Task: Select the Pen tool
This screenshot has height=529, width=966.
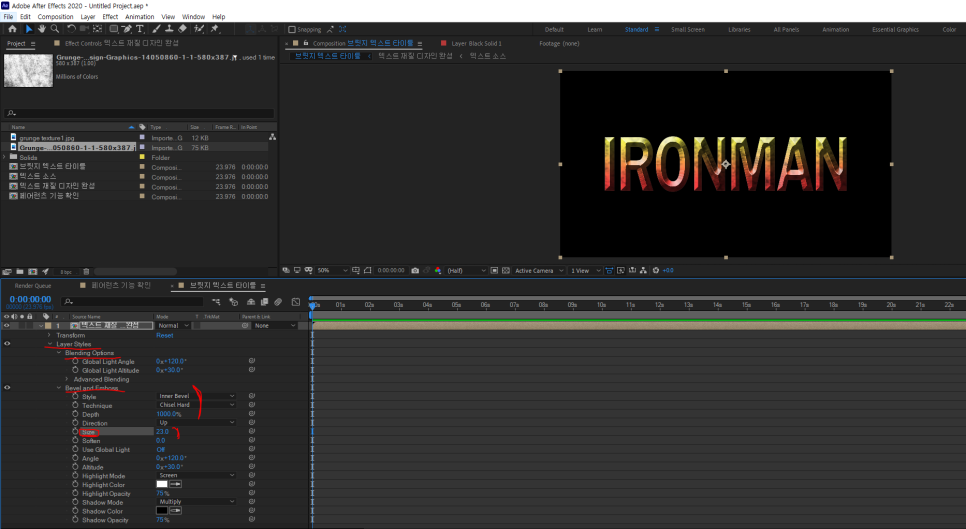Action: pos(127,29)
